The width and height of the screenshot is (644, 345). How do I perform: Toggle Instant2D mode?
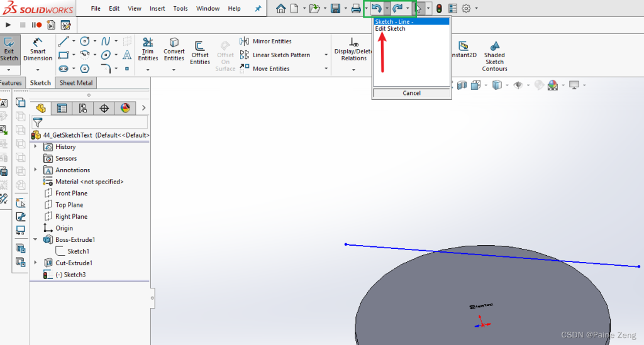coord(464,49)
